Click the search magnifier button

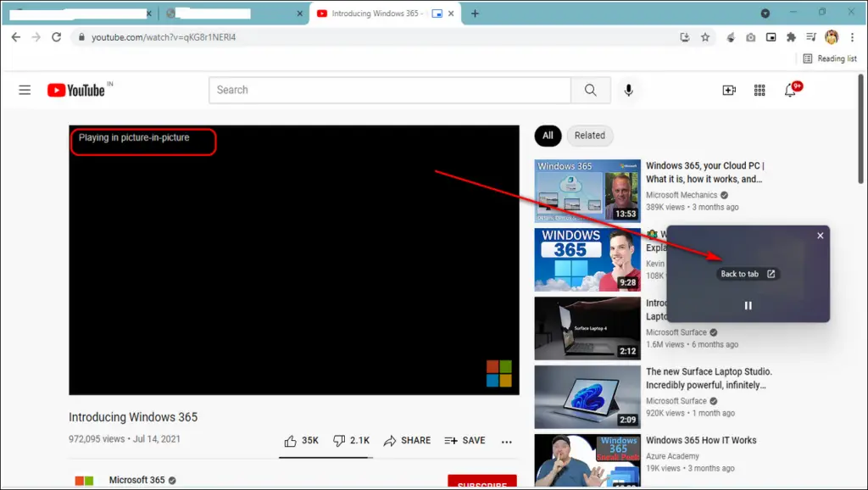(x=591, y=90)
